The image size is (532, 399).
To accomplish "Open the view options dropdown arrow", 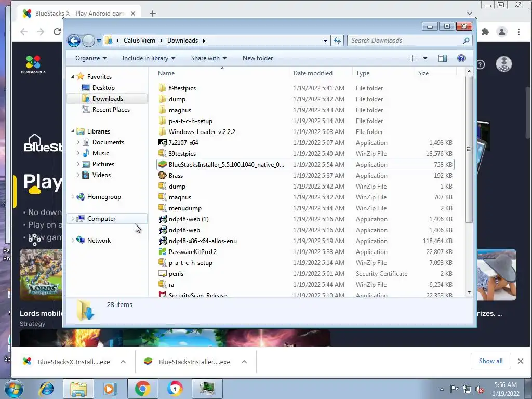I will [425, 58].
